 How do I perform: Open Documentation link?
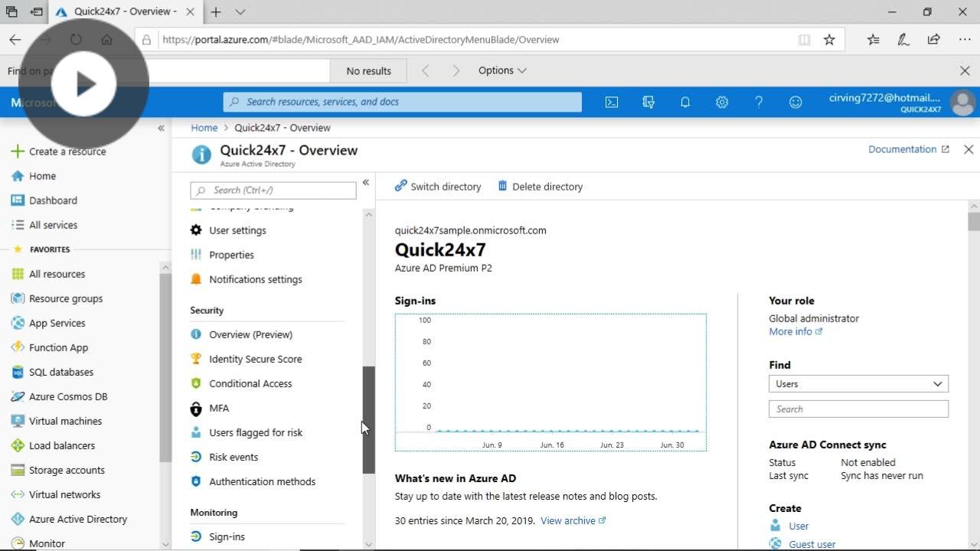(908, 149)
